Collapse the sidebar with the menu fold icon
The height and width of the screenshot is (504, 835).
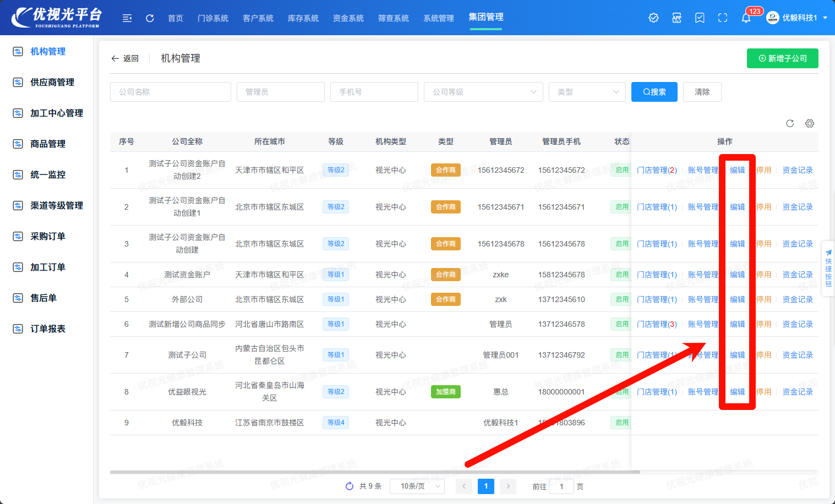pyautogui.click(x=127, y=18)
